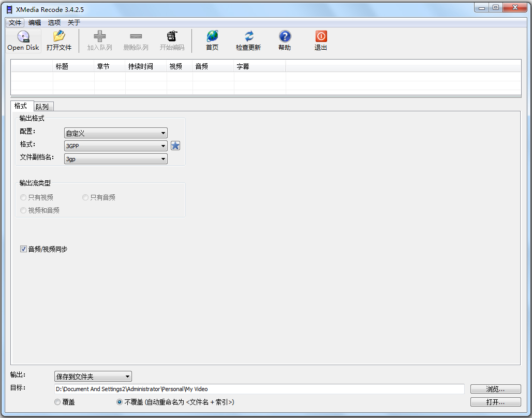
Task: Click the 目标 path input field
Action: [x=259, y=389]
